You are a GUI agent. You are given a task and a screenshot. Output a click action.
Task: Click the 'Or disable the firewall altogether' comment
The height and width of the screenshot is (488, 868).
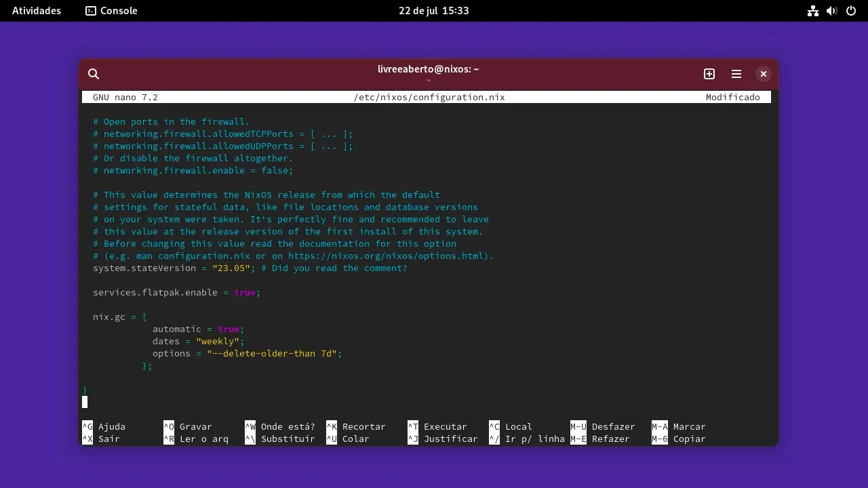point(193,158)
